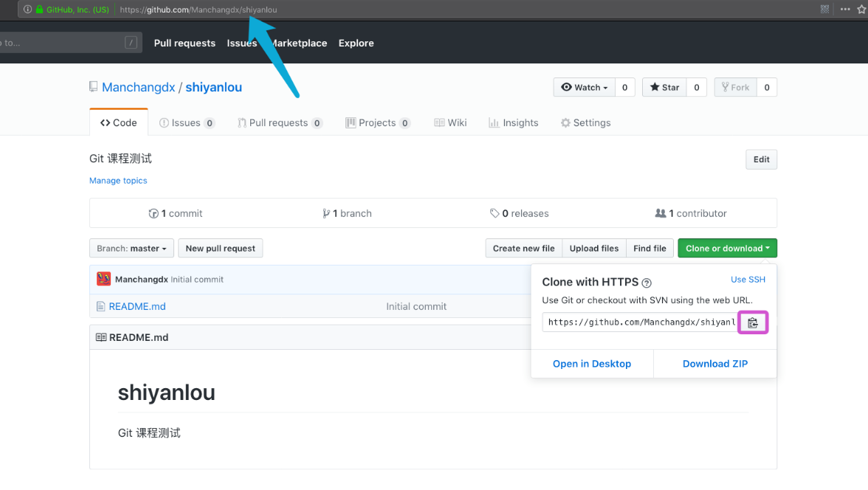Bookmark this page with the star icon

(862, 9)
